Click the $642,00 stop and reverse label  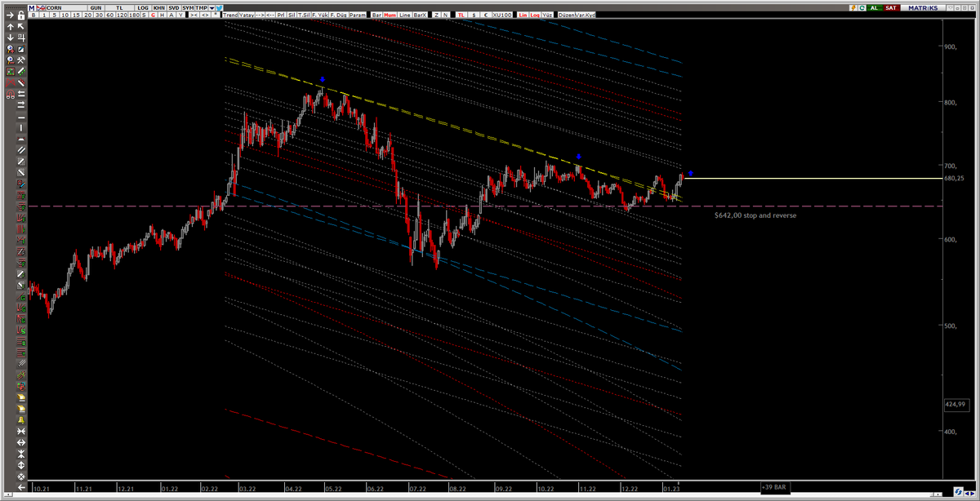point(755,215)
